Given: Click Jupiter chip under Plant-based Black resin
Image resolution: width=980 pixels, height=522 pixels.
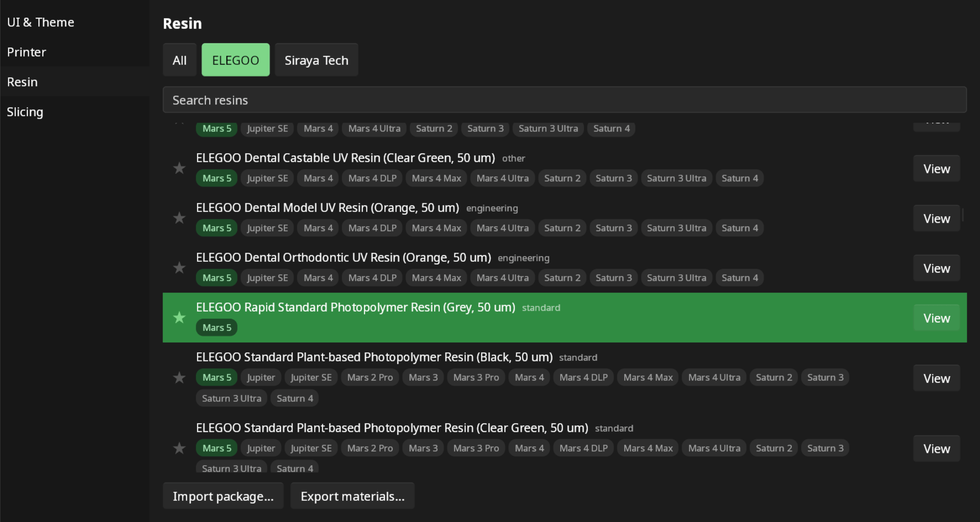Looking at the screenshot, I should (x=261, y=378).
